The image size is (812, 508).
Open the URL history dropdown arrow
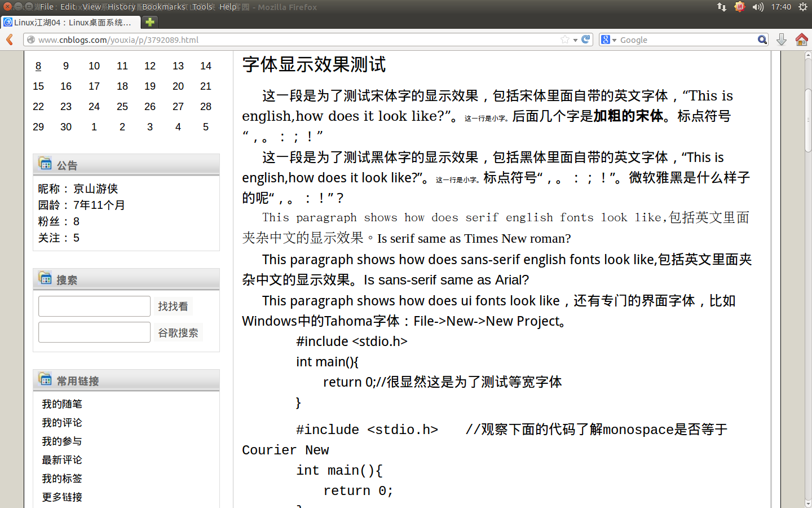[x=575, y=40]
